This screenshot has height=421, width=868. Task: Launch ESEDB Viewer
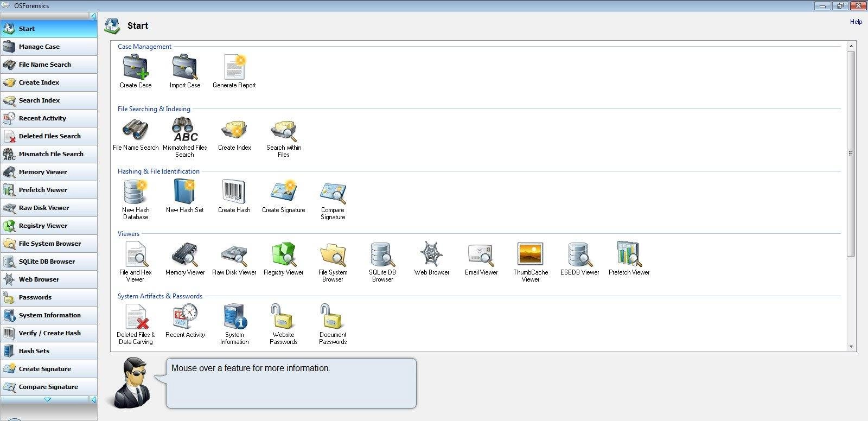580,254
